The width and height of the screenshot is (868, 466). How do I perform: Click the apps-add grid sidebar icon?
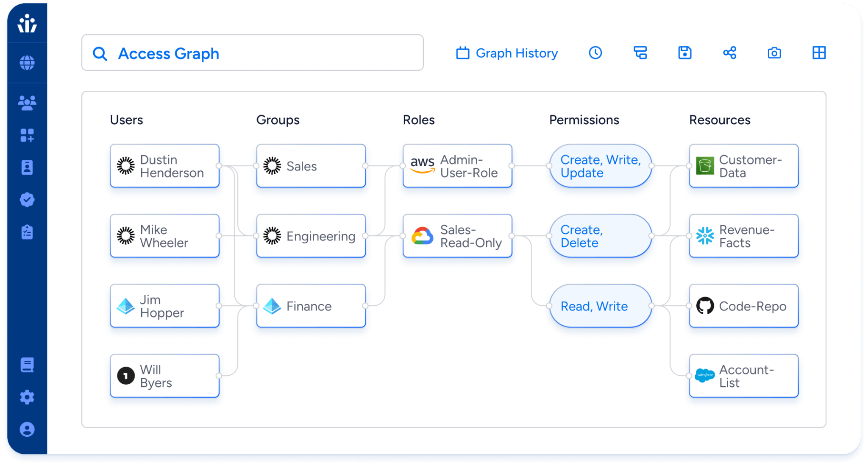click(27, 135)
